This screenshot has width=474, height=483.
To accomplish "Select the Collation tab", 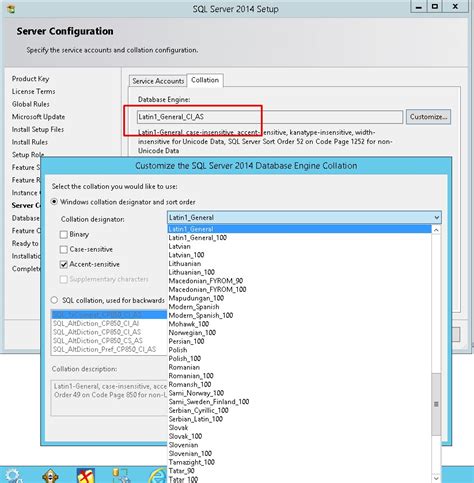I will pyautogui.click(x=205, y=80).
